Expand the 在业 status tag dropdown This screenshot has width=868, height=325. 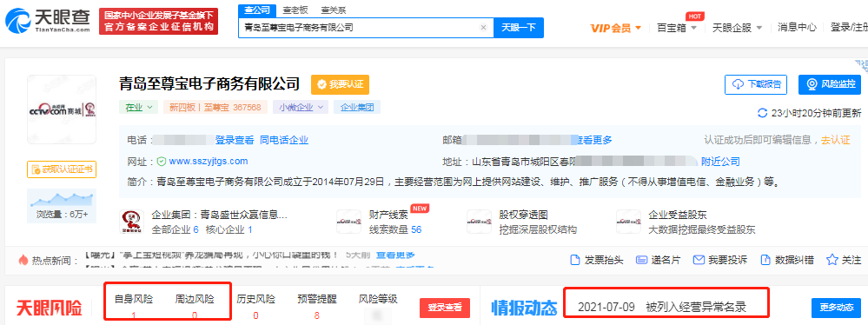138,108
